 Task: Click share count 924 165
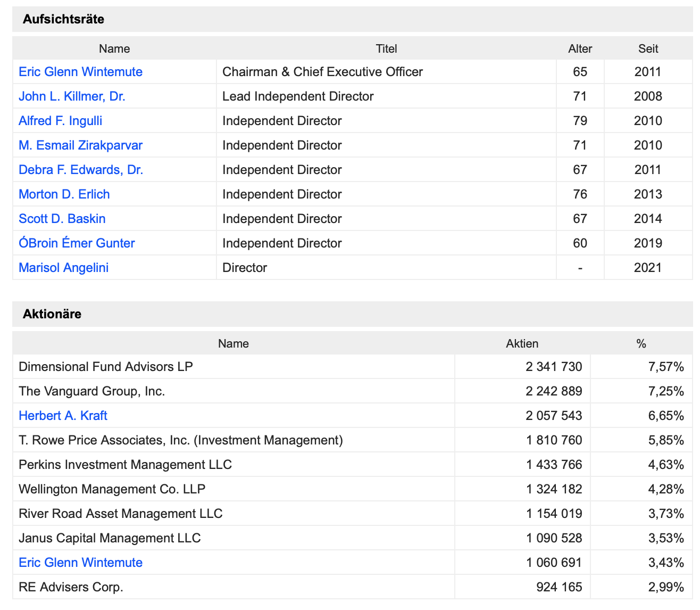[559, 587]
